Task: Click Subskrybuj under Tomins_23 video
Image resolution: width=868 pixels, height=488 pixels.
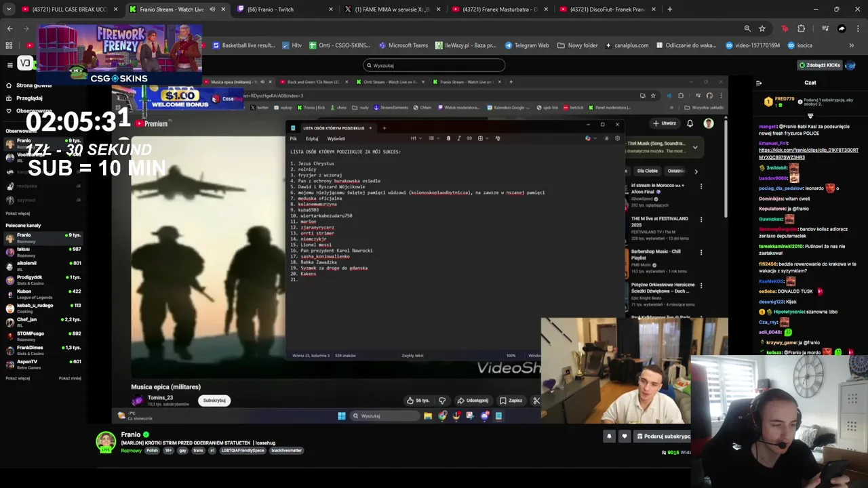Action: [214, 401]
